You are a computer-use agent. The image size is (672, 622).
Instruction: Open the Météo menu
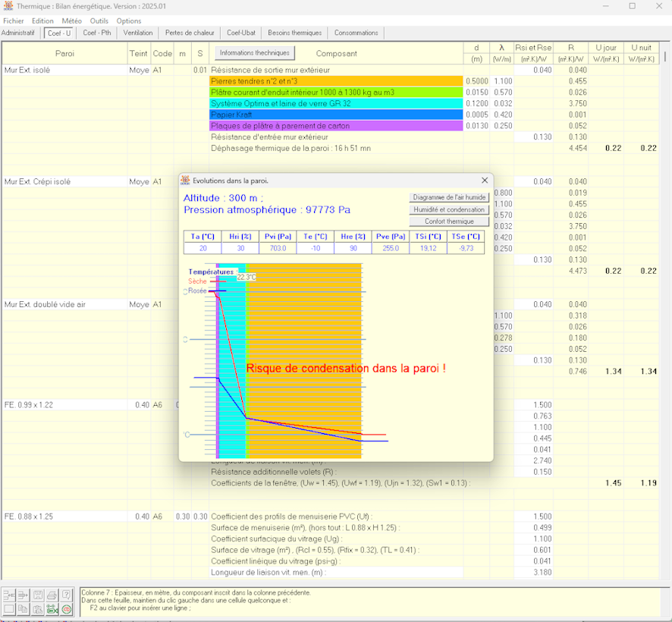click(72, 21)
